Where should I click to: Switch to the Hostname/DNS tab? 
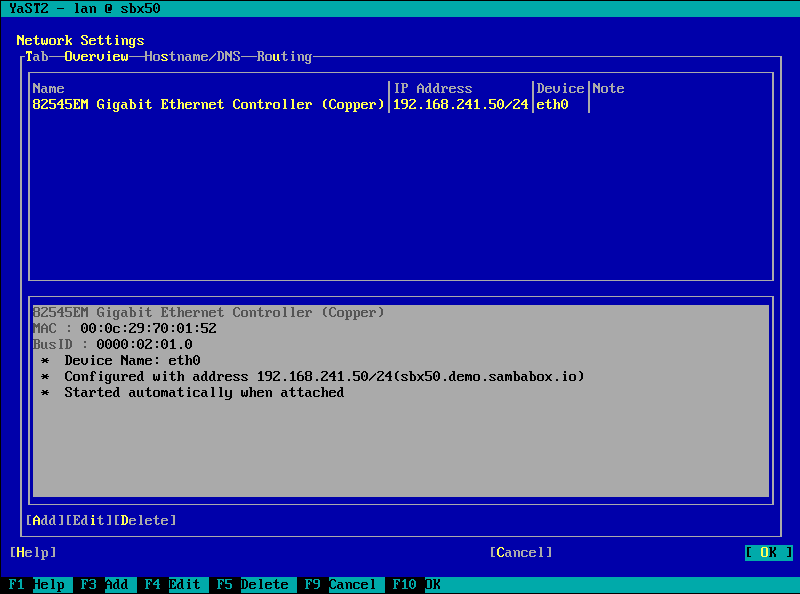coord(192,57)
